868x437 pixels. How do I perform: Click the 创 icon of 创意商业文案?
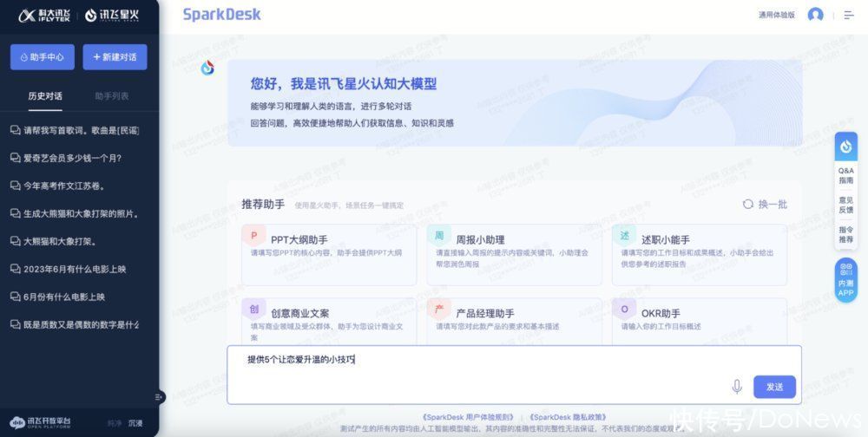(253, 310)
